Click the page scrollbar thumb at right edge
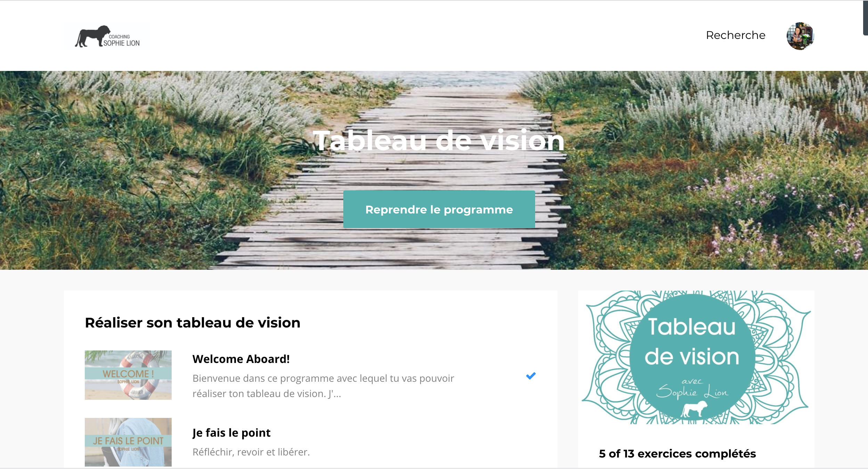The height and width of the screenshot is (469, 868). tap(865, 18)
